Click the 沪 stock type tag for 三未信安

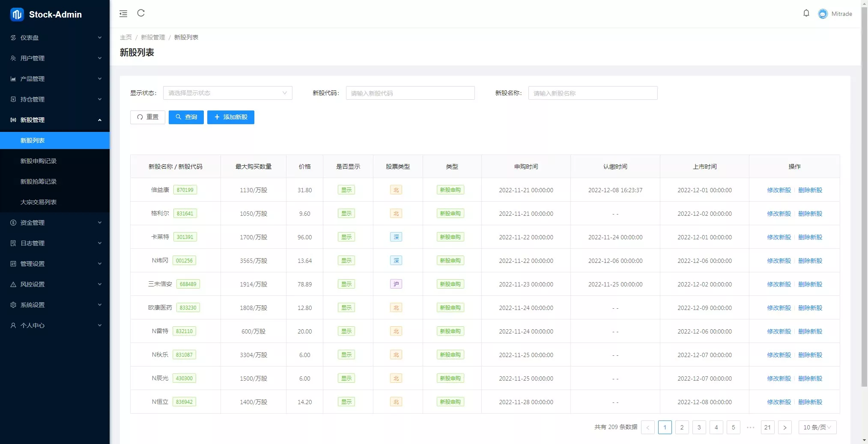[x=396, y=284]
